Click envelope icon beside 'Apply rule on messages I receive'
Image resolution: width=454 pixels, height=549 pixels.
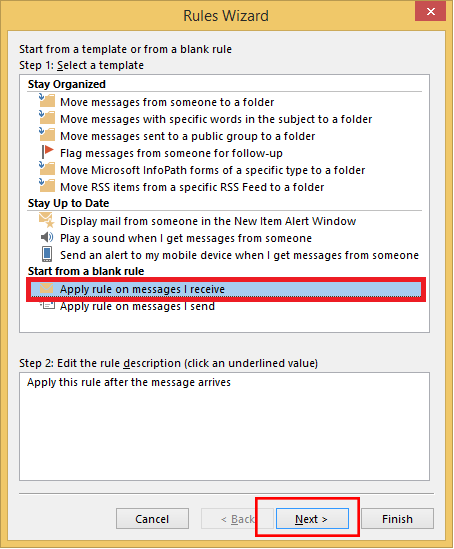(46, 288)
